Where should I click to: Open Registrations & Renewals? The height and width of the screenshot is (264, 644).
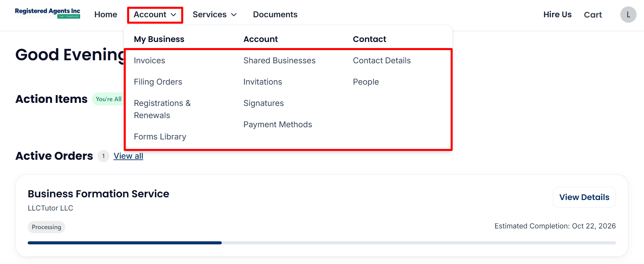point(162,109)
